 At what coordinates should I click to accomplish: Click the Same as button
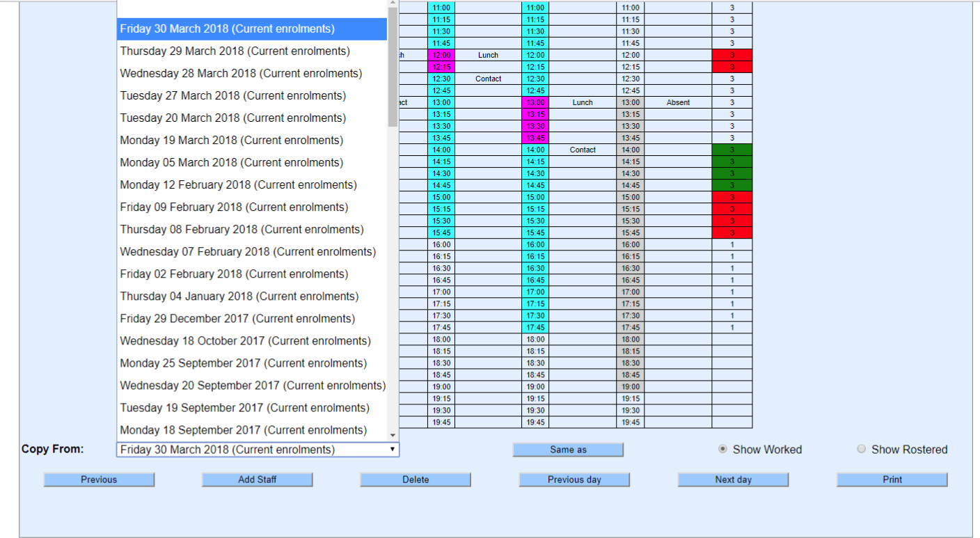[x=568, y=450]
